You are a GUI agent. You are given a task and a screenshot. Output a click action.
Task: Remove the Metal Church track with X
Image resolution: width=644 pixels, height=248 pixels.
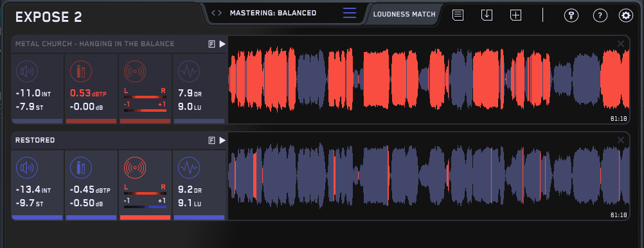coord(621,44)
